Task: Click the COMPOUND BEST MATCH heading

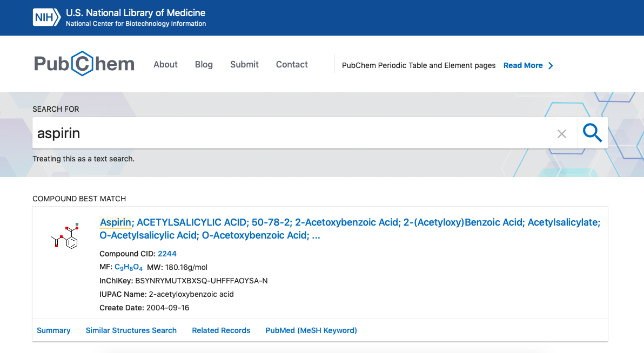Action: click(x=79, y=199)
